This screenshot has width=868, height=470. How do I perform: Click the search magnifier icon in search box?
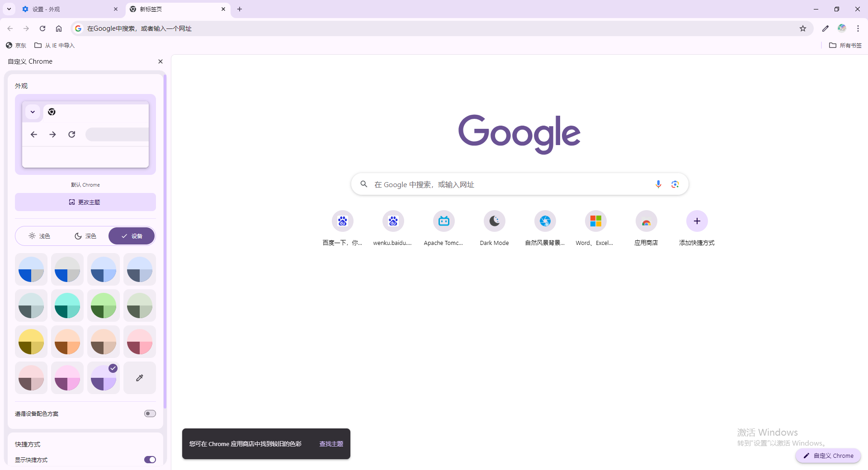pyautogui.click(x=364, y=184)
